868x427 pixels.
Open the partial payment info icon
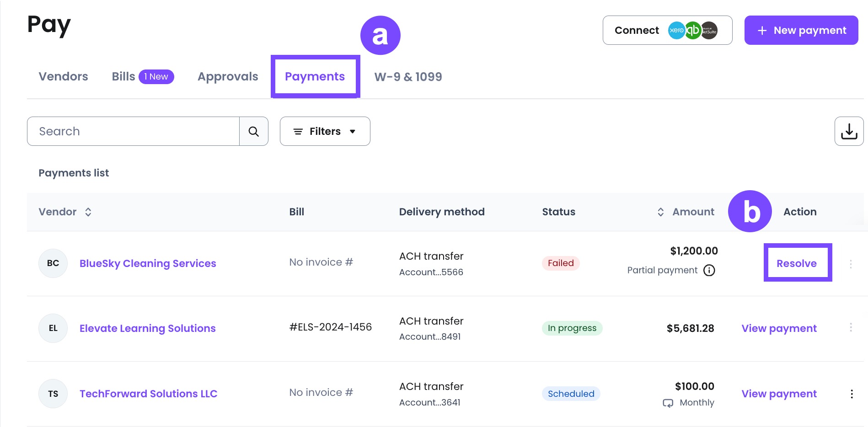(709, 270)
